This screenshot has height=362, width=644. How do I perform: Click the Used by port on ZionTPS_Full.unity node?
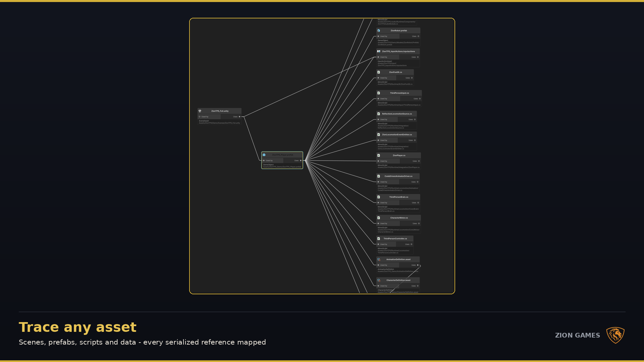coord(200,117)
